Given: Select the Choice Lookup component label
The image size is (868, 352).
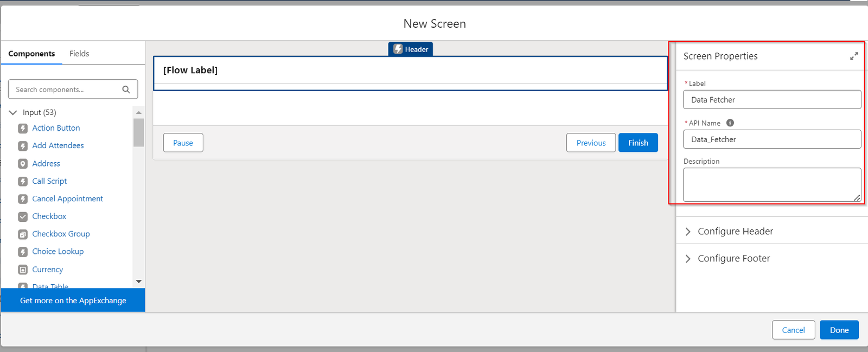Looking at the screenshot, I should pyautogui.click(x=58, y=252).
